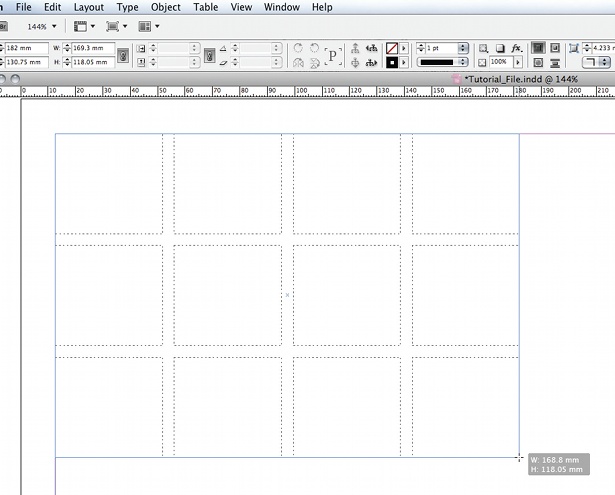This screenshot has width=615, height=495.
Task: Toggle Wrap Around Bounding Box button
Action: click(555, 48)
